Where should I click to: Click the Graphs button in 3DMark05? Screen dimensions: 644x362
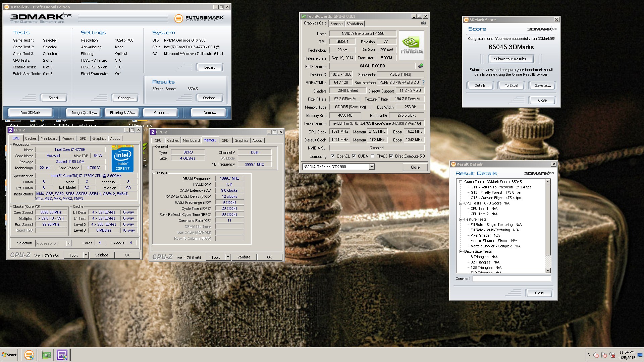click(x=161, y=113)
